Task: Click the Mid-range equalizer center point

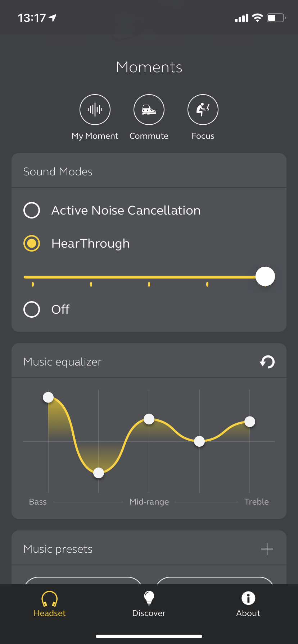Action: [x=149, y=419]
